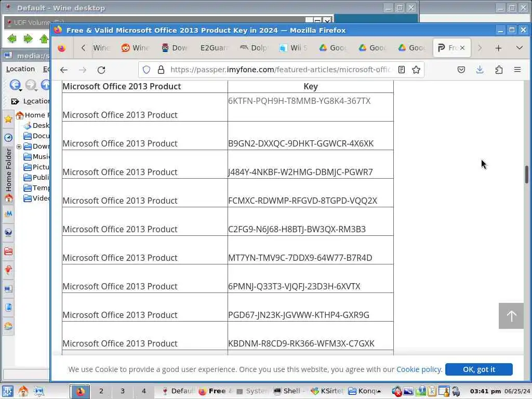The image size is (532, 399).
Task: Click the Key column header
Action: point(311,87)
